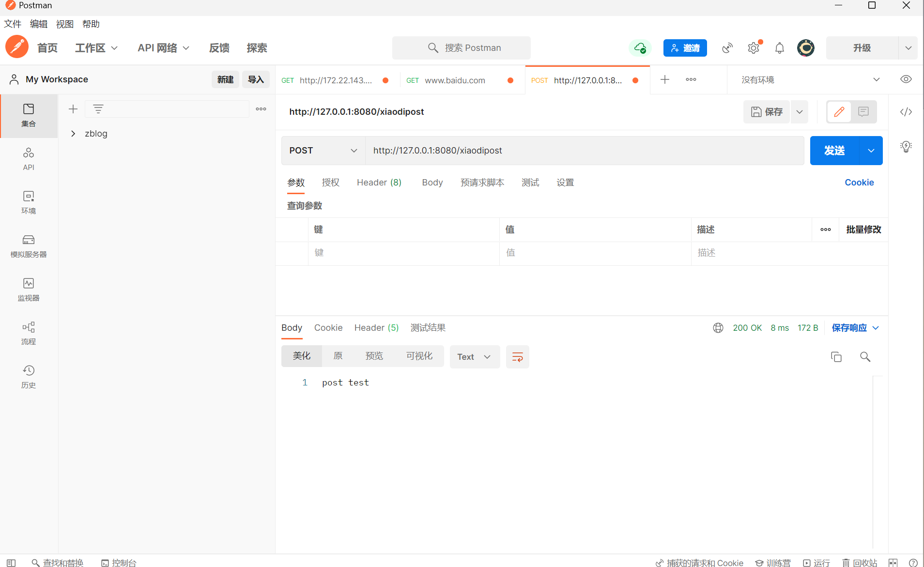924x567 pixels.
Task: Click the 新建 new button
Action: click(225, 79)
